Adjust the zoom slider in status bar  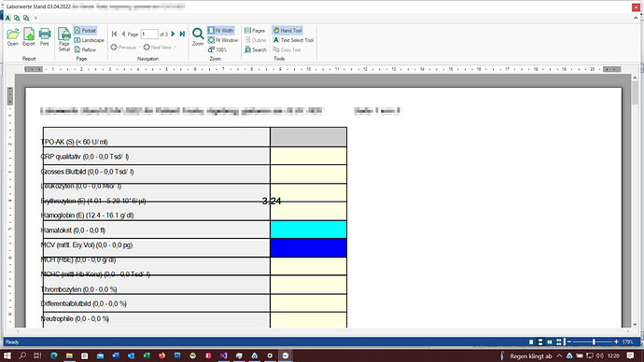point(594,341)
